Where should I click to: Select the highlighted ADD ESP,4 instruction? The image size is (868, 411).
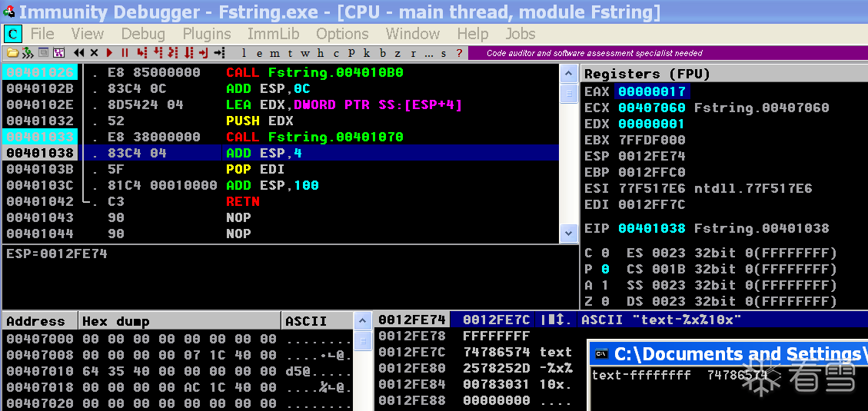280,153
